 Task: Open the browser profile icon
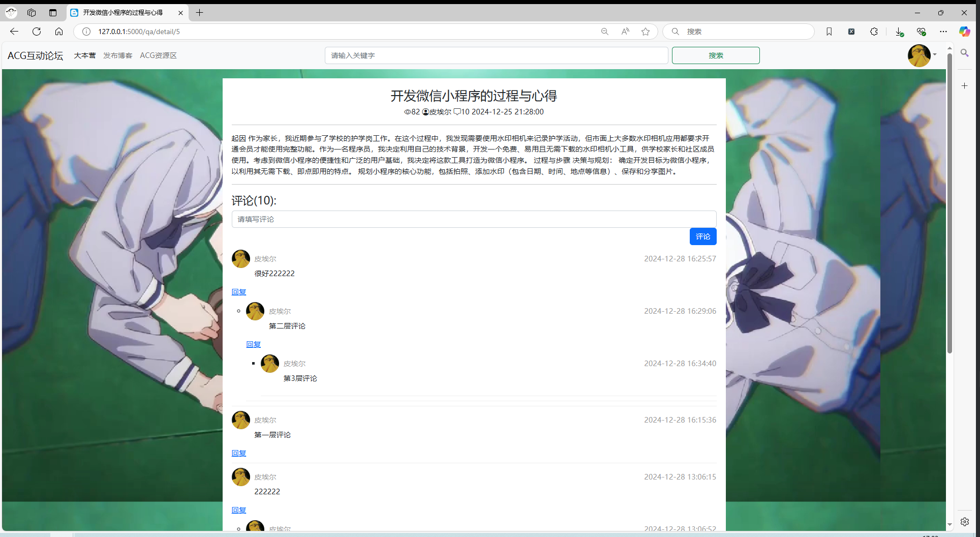click(11, 13)
